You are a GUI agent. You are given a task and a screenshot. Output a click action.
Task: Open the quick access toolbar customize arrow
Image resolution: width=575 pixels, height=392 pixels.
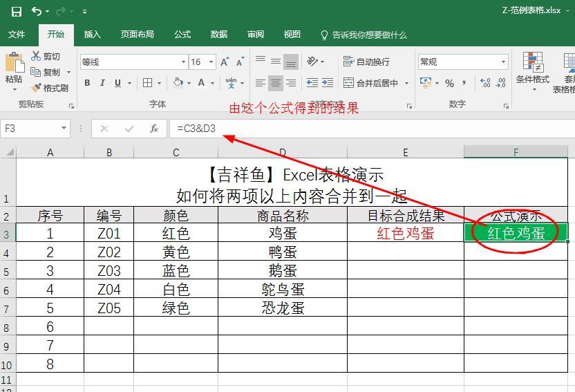tap(84, 12)
